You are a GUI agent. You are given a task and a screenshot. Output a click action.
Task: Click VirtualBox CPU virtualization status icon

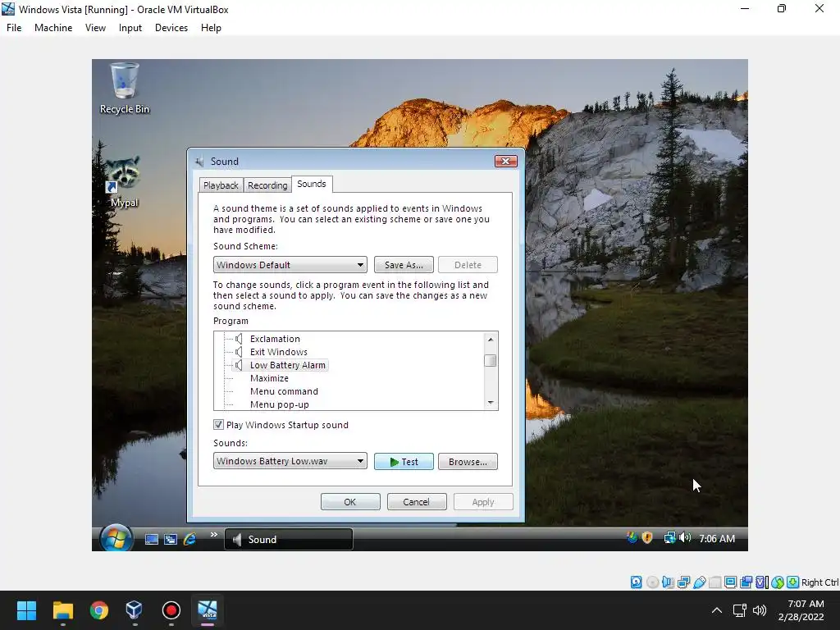click(x=762, y=582)
